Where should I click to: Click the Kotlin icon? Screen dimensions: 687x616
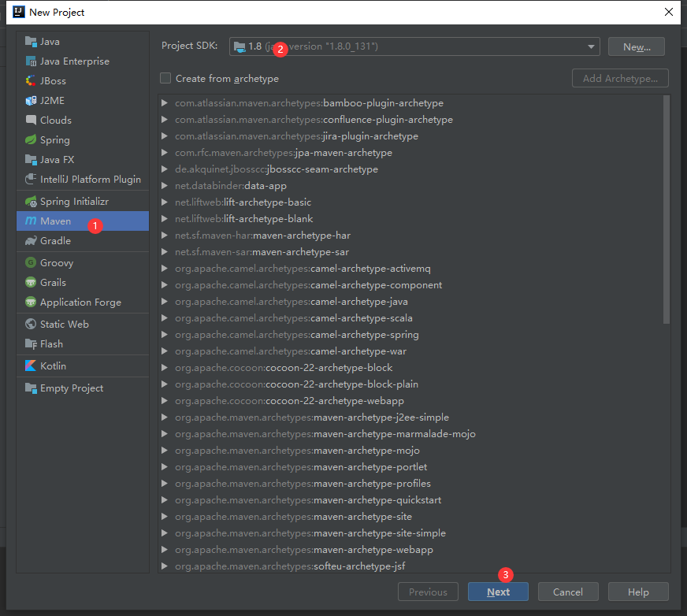tap(31, 366)
